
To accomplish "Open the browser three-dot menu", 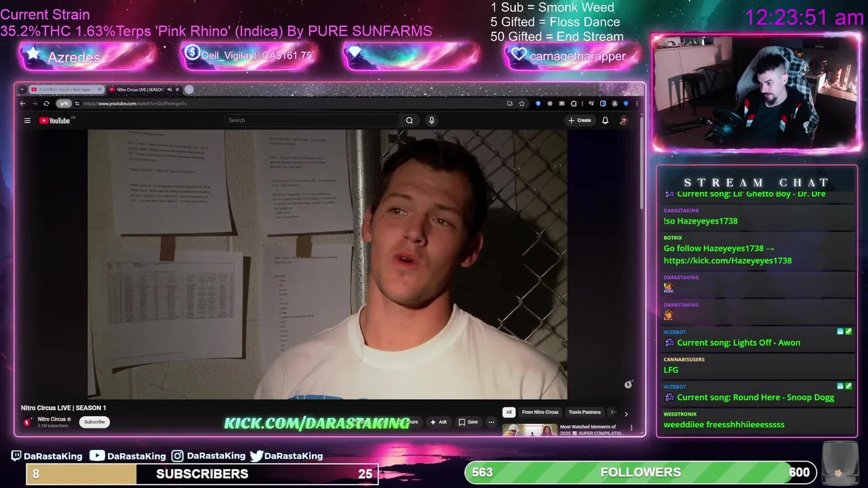I will point(637,104).
